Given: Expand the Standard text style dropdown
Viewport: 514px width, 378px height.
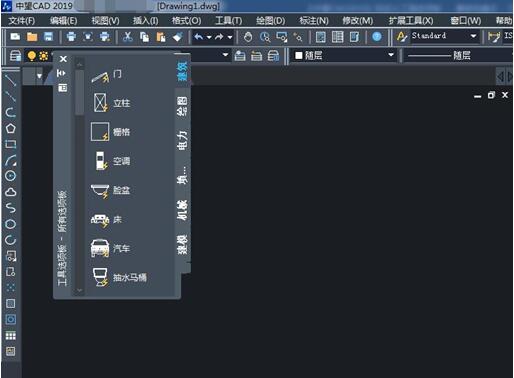Looking at the screenshot, I should (x=473, y=36).
